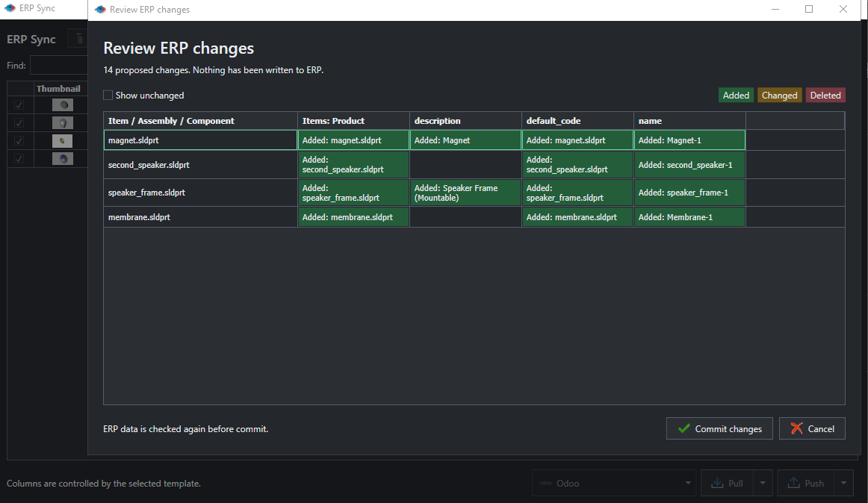Select the membrane.sldprt row item
This screenshot has width=868, height=503.
pyautogui.click(x=200, y=217)
